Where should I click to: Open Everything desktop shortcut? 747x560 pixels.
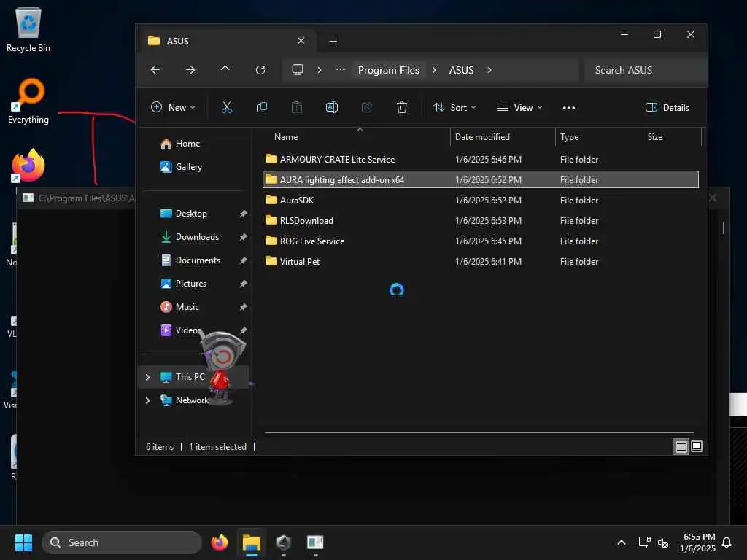pyautogui.click(x=28, y=101)
